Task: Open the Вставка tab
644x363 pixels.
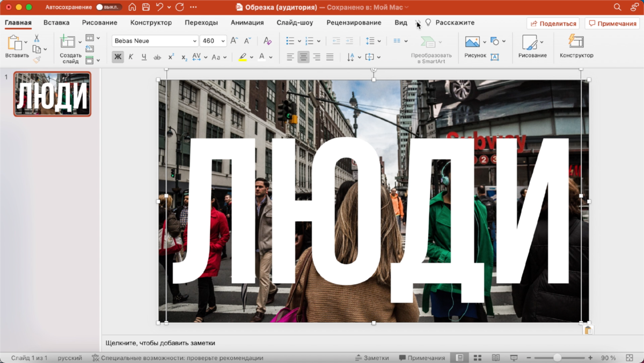Action: [x=56, y=23]
